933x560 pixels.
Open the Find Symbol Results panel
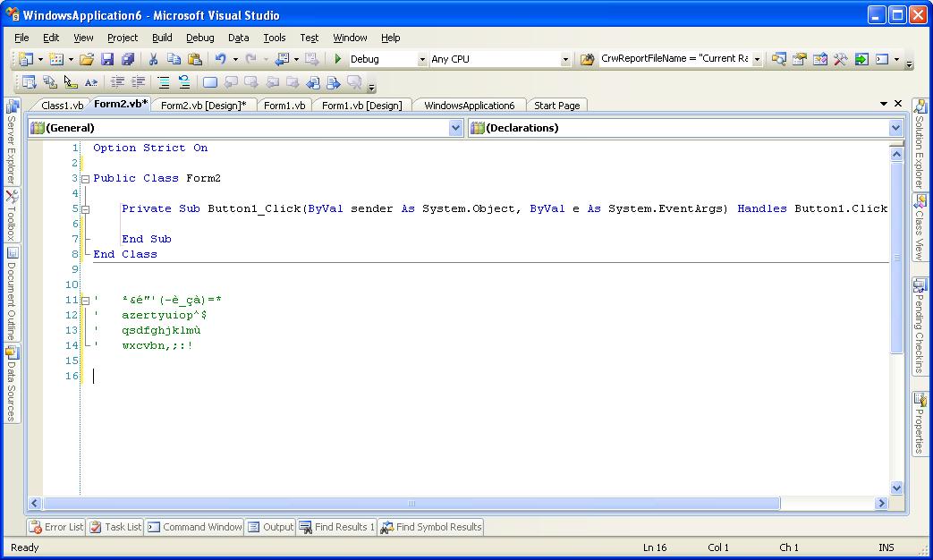point(431,527)
